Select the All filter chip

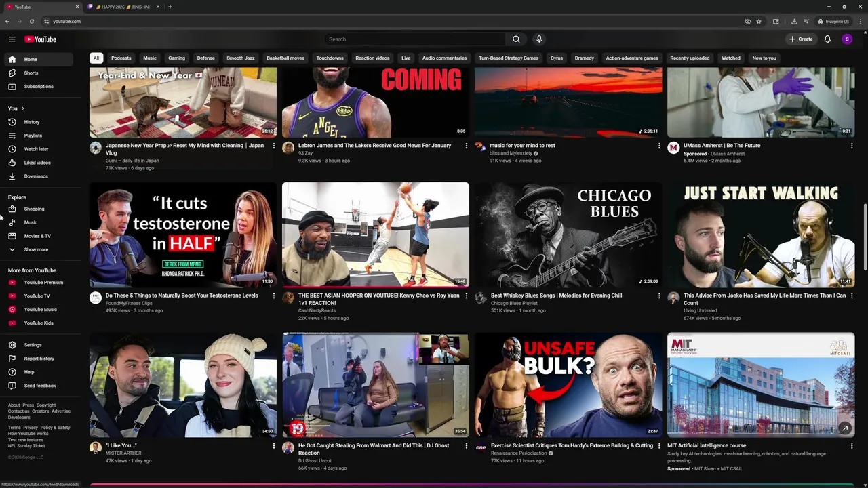pos(96,58)
